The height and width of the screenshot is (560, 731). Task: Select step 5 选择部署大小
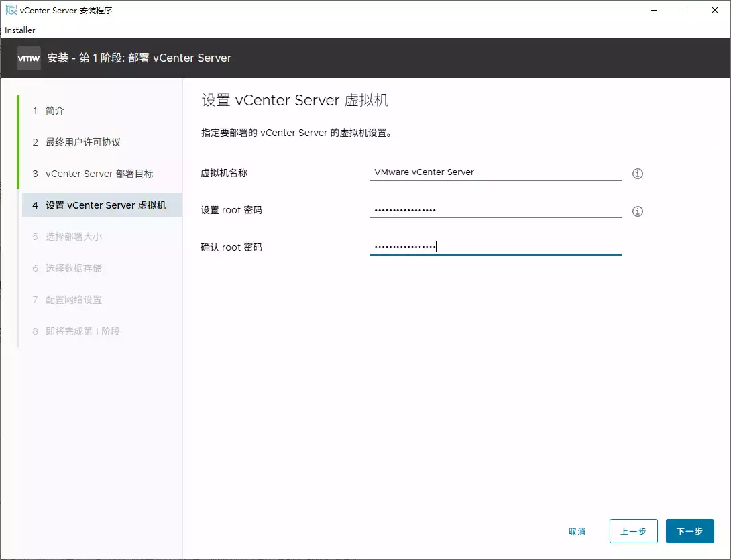pyautogui.click(x=68, y=237)
